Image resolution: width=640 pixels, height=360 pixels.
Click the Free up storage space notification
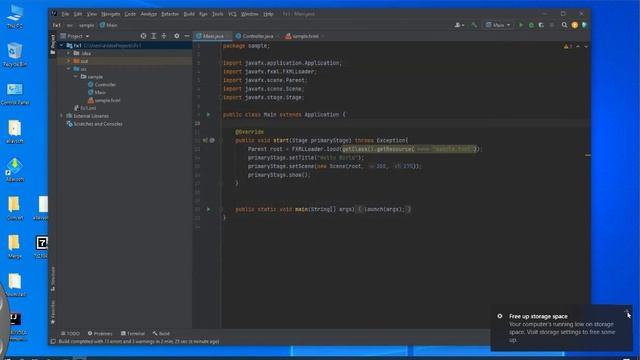click(562, 328)
